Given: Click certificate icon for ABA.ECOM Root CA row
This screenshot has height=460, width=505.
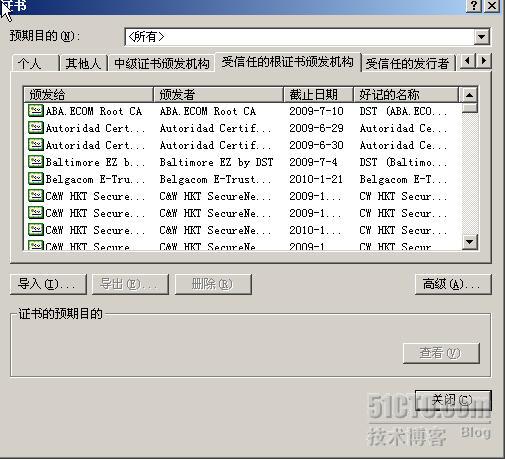Looking at the screenshot, I should click(35, 111).
